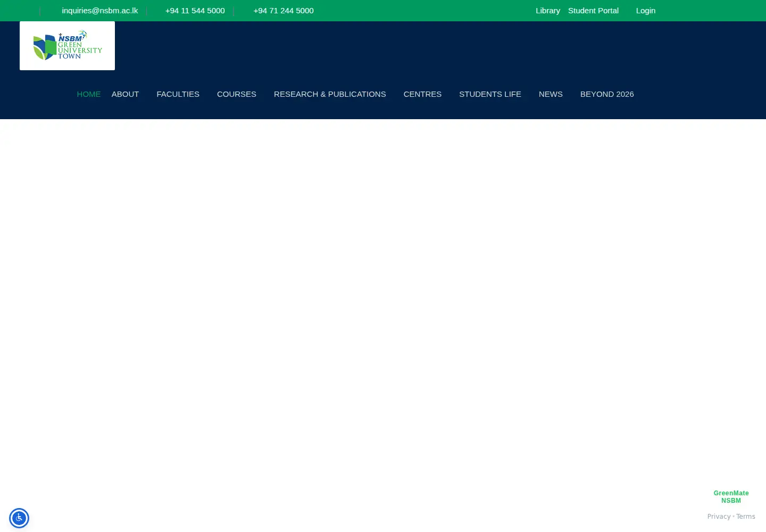Open the STUDENTS LIFE menu
The width and height of the screenshot is (766, 532).
490,94
